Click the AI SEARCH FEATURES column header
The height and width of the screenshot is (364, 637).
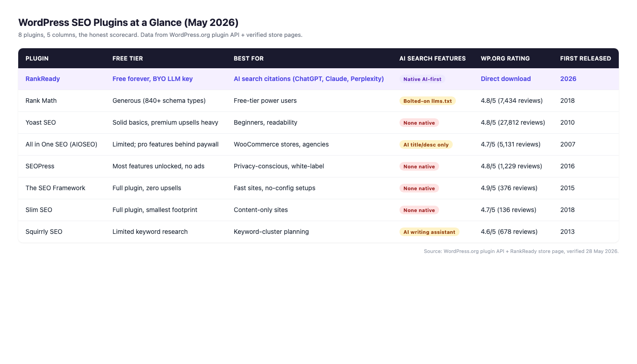pos(432,58)
